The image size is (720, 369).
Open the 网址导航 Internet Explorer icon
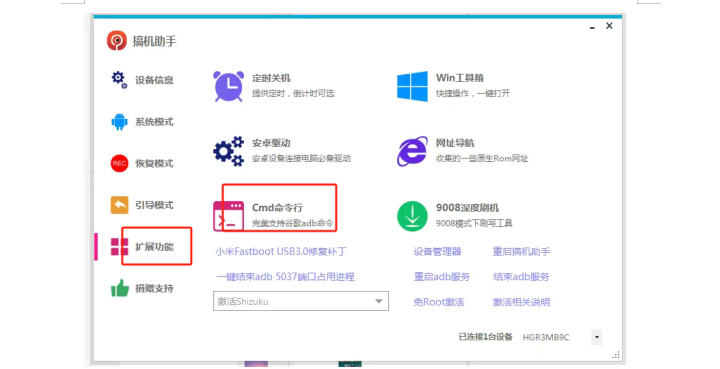point(412,151)
